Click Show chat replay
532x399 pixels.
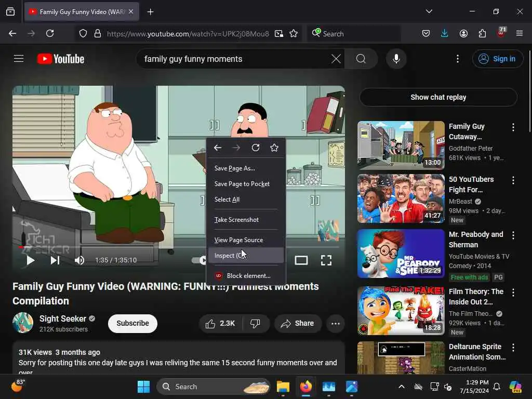[x=438, y=97]
